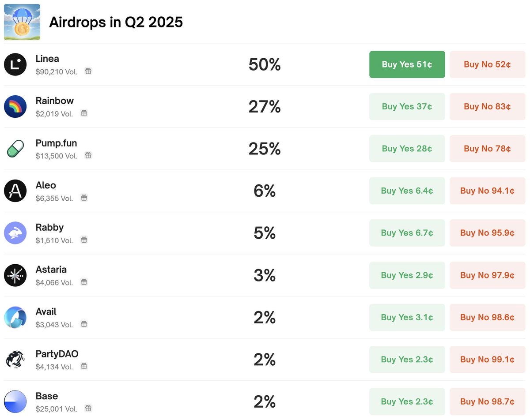Open the PartyDAO logo icon
This screenshot has height=420, width=530.
pos(15,360)
